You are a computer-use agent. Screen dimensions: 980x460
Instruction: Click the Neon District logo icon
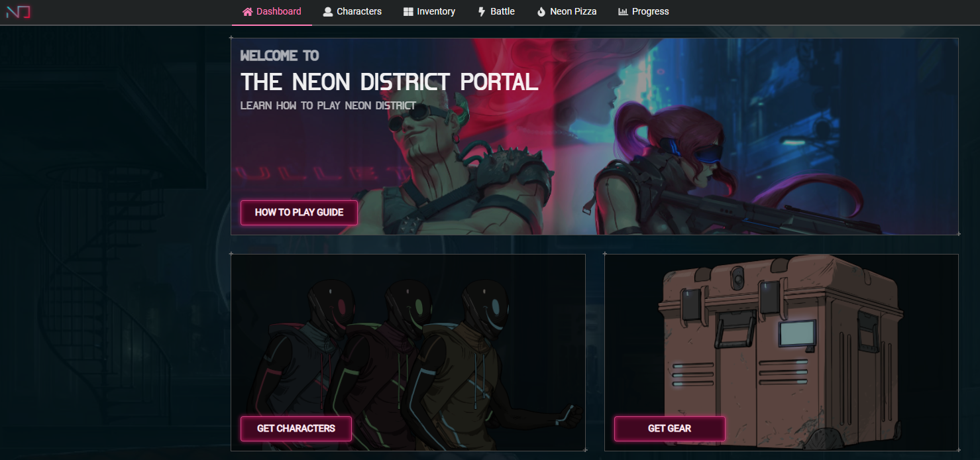(19, 12)
